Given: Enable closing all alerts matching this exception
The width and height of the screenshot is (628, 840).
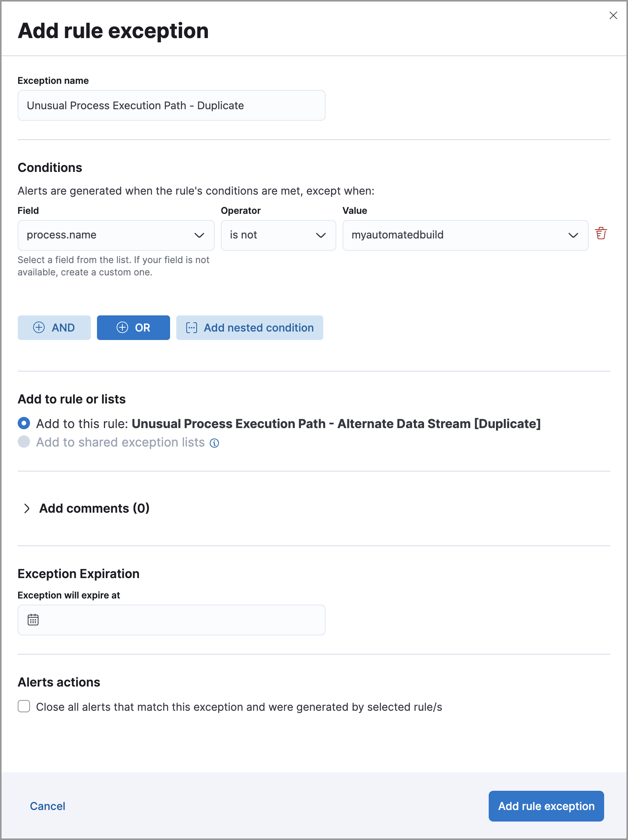Looking at the screenshot, I should click(x=24, y=707).
